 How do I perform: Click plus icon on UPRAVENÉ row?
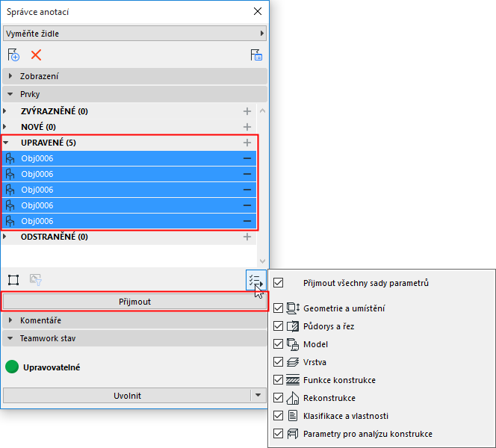tap(247, 143)
